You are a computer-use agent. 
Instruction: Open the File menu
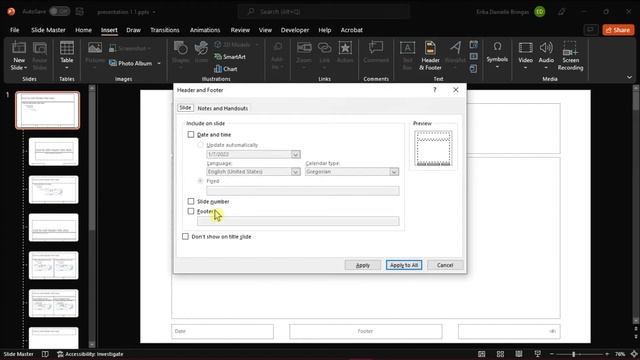pos(15,30)
